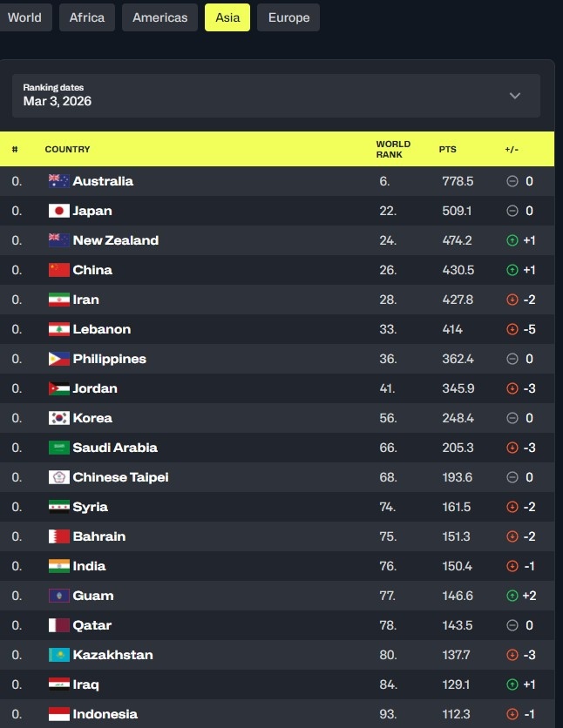Select the Americas tab
The width and height of the screenshot is (563, 728).
tap(159, 17)
